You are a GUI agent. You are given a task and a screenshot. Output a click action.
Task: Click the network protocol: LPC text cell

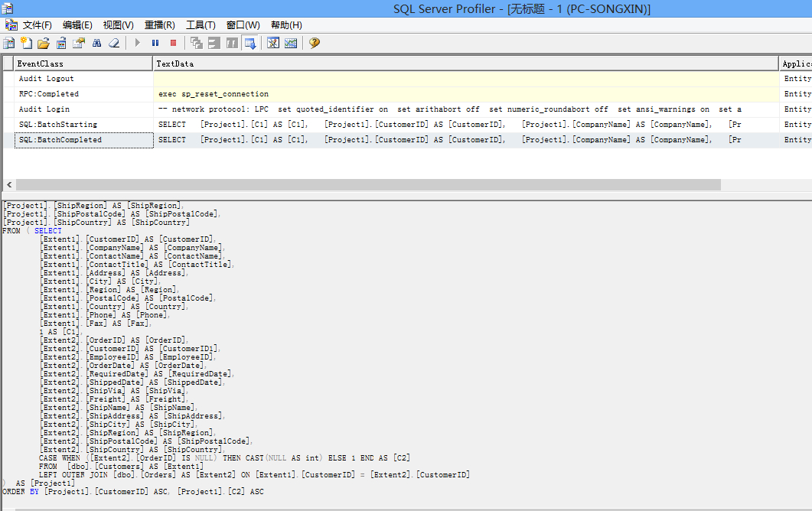[x=465, y=109]
